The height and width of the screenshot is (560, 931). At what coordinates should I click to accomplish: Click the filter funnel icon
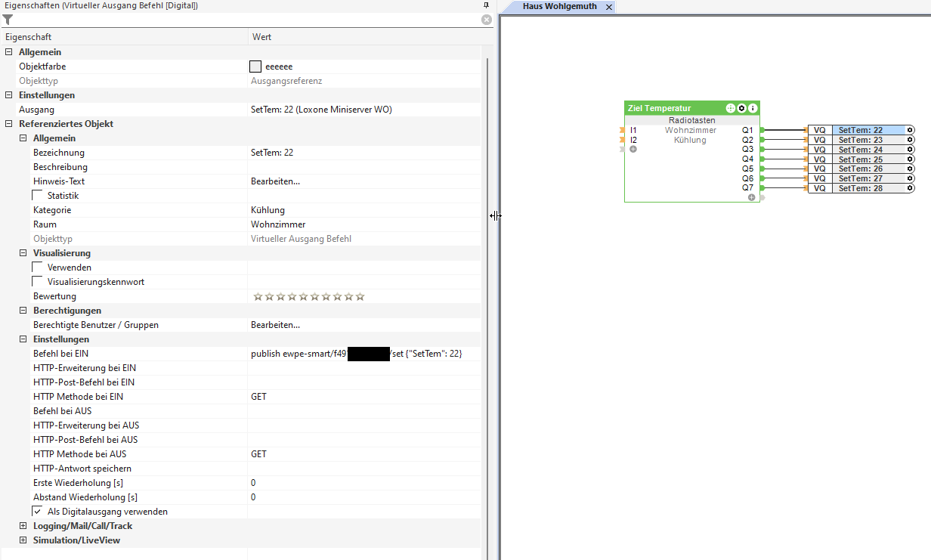pos(8,20)
